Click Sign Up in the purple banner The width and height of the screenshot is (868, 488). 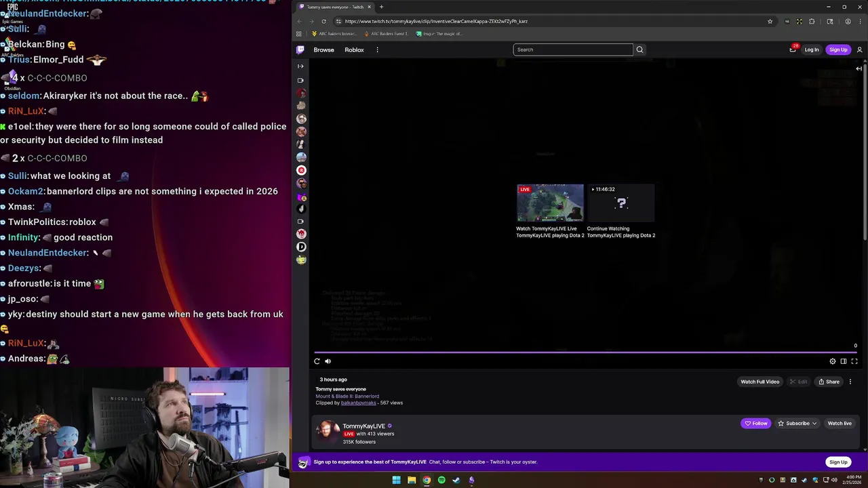point(838,462)
